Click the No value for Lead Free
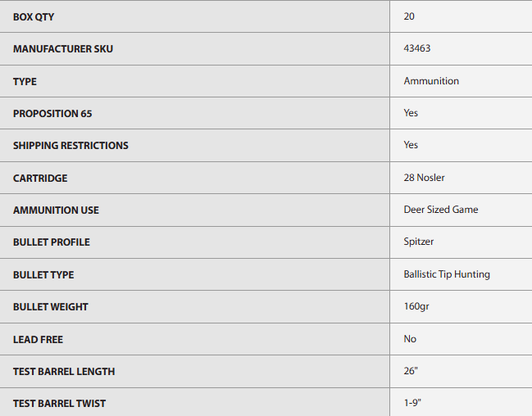 (x=410, y=339)
